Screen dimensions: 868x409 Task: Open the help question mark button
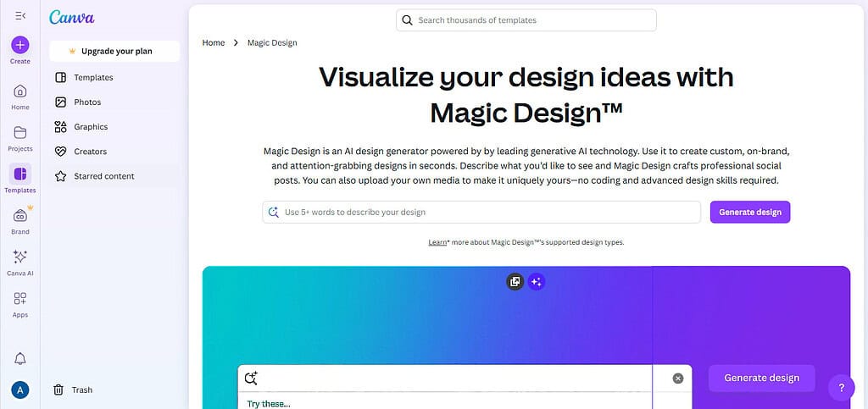click(842, 388)
